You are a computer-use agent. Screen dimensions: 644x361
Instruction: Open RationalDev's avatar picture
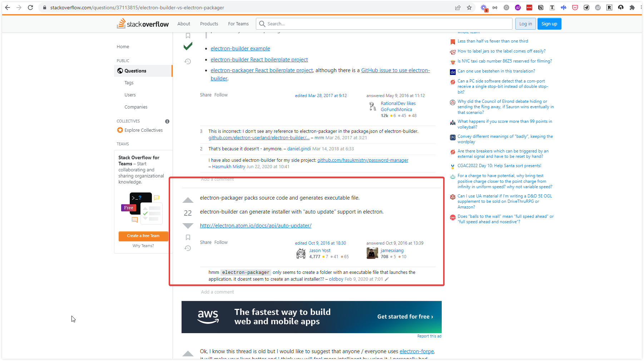point(372,106)
